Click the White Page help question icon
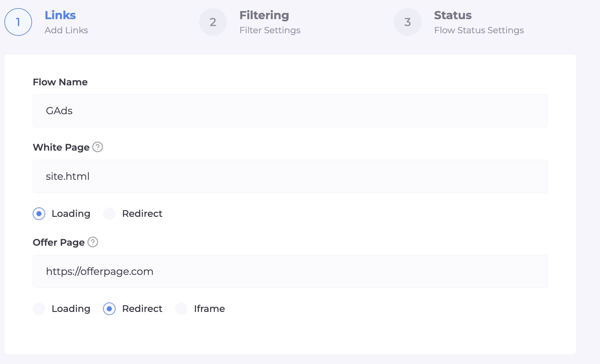The image size is (600, 364). (x=98, y=147)
